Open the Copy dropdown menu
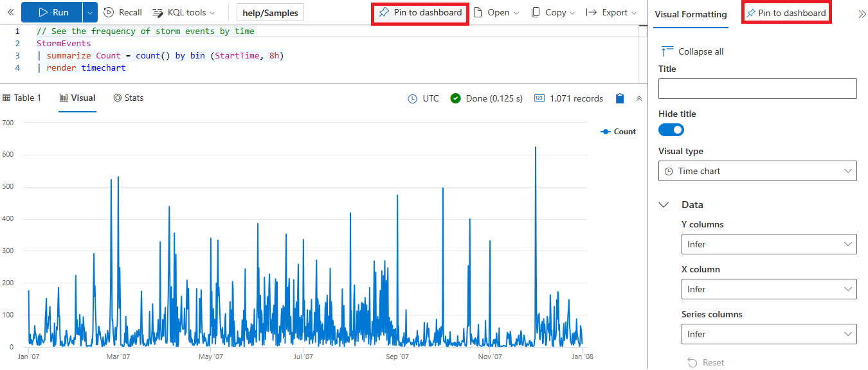This screenshot has height=370, width=868. [x=553, y=12]
